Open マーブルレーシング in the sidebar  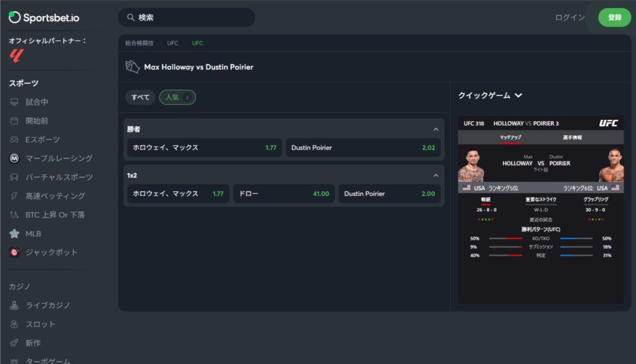59,158
